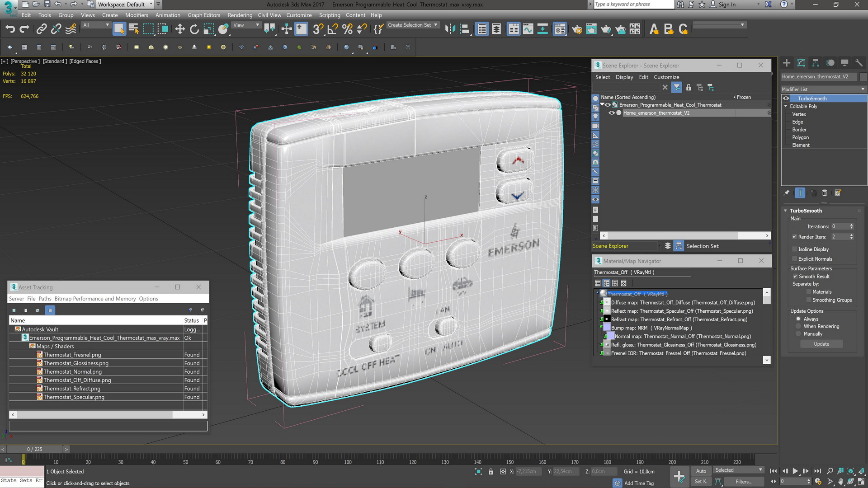The image size is (868, 488).
Task: Click Sign In
Action: (727, 5)
